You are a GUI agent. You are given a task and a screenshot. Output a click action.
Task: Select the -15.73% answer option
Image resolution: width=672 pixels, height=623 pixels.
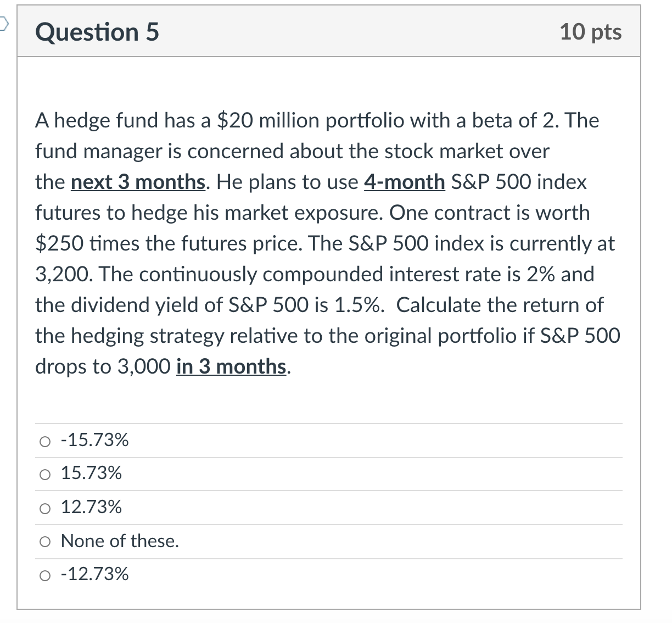(x=94, y=440)
